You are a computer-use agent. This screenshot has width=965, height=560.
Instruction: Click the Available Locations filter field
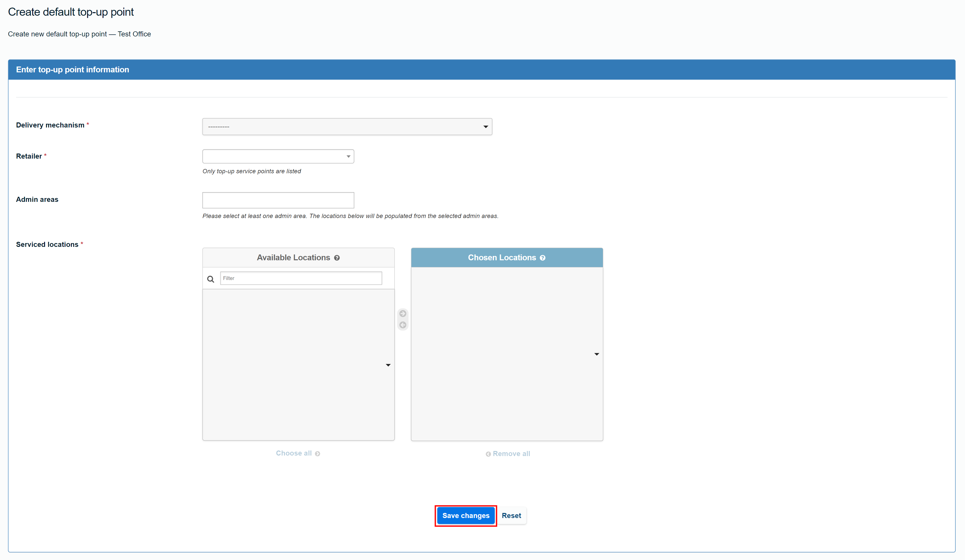[301, 278]
